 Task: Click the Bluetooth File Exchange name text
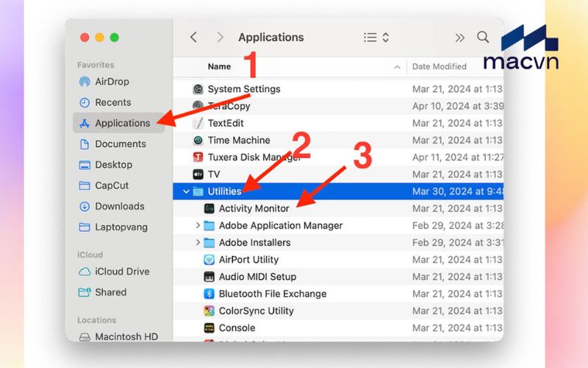tap(273, 294)
